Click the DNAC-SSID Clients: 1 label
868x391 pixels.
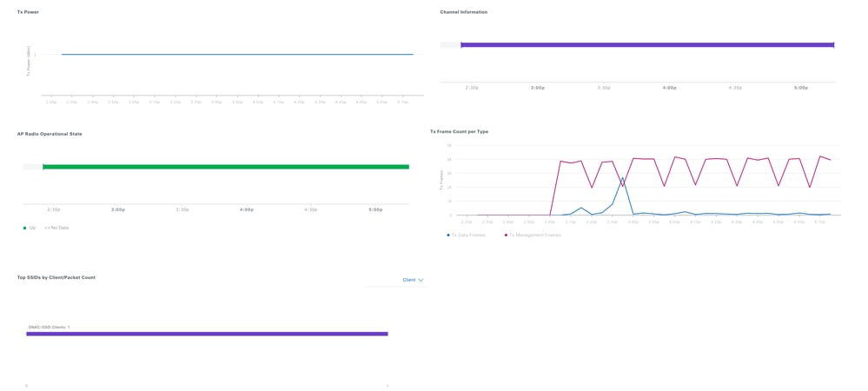tap(50, 328)
